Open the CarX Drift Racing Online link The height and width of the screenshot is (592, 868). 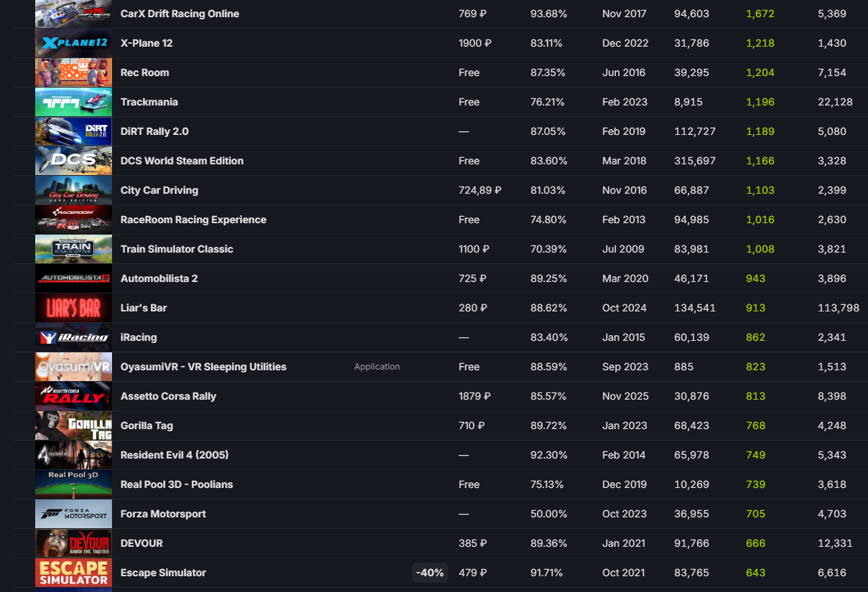click(179, 14)
